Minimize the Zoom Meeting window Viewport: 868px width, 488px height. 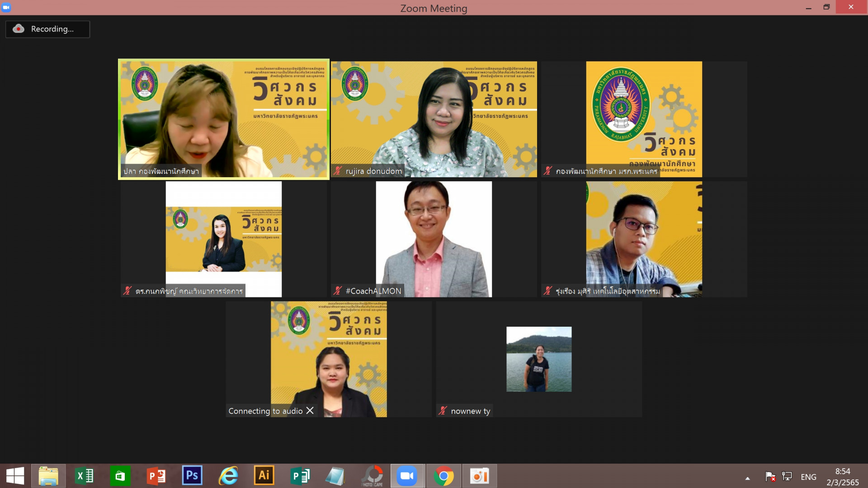809,7
